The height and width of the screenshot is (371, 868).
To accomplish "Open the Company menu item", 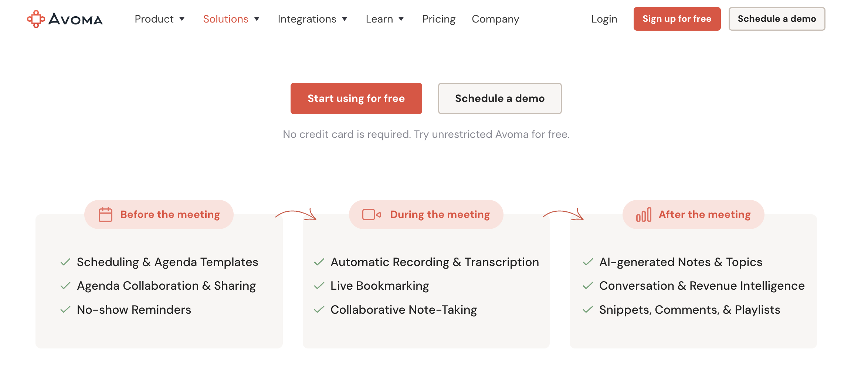I will point(495,19).
